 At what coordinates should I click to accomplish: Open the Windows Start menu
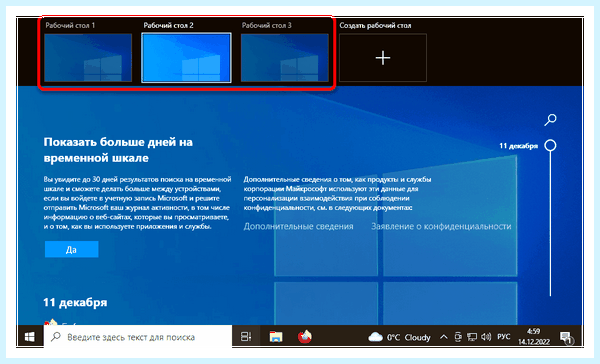tap(30, 337)
